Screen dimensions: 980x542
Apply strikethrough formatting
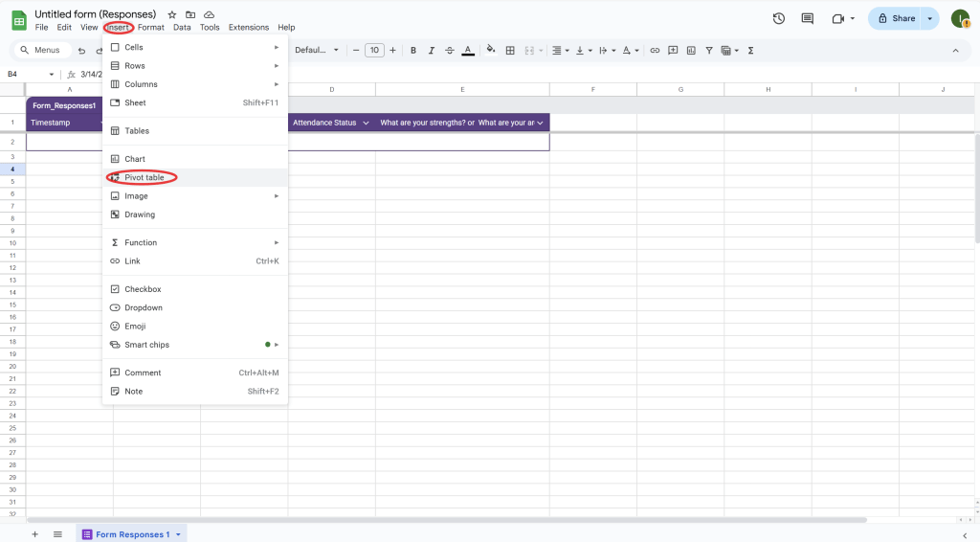pos(450,50)
